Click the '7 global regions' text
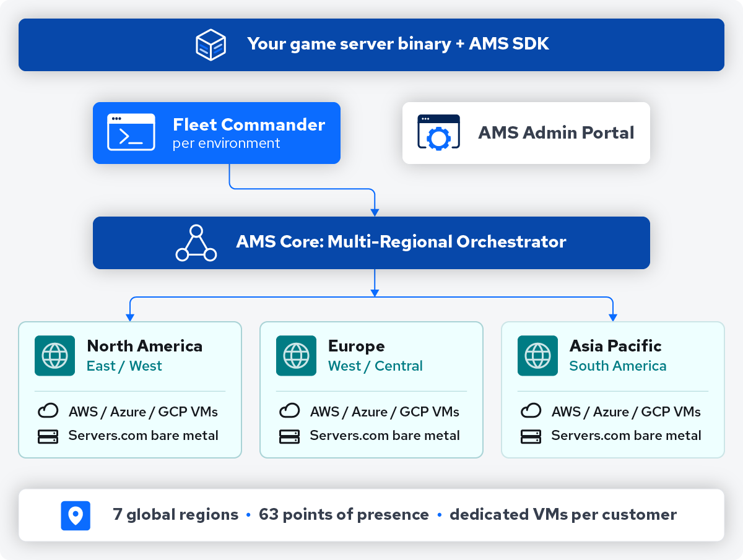Viewport: 743px width, 560px height. click(176, 515)
